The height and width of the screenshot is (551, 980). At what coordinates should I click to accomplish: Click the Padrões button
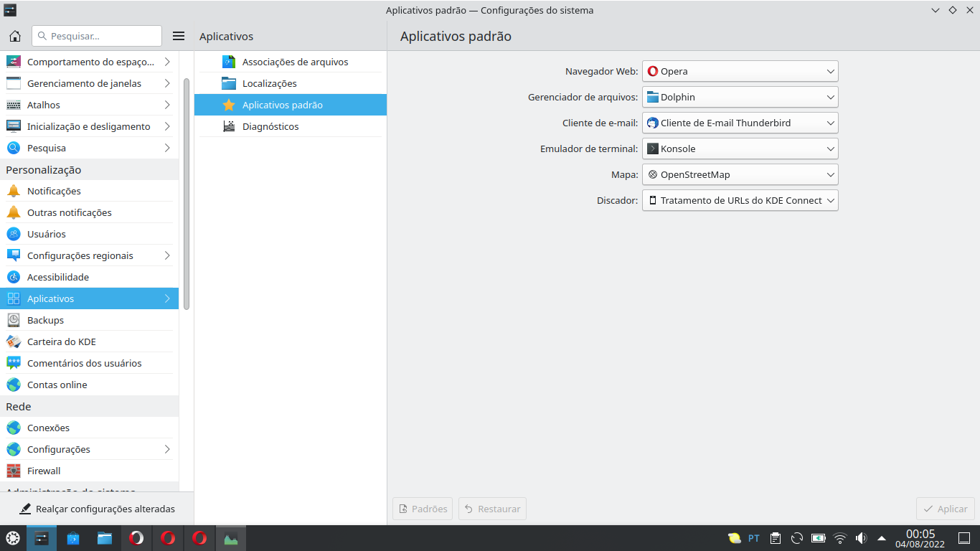(x=423, y=509)
